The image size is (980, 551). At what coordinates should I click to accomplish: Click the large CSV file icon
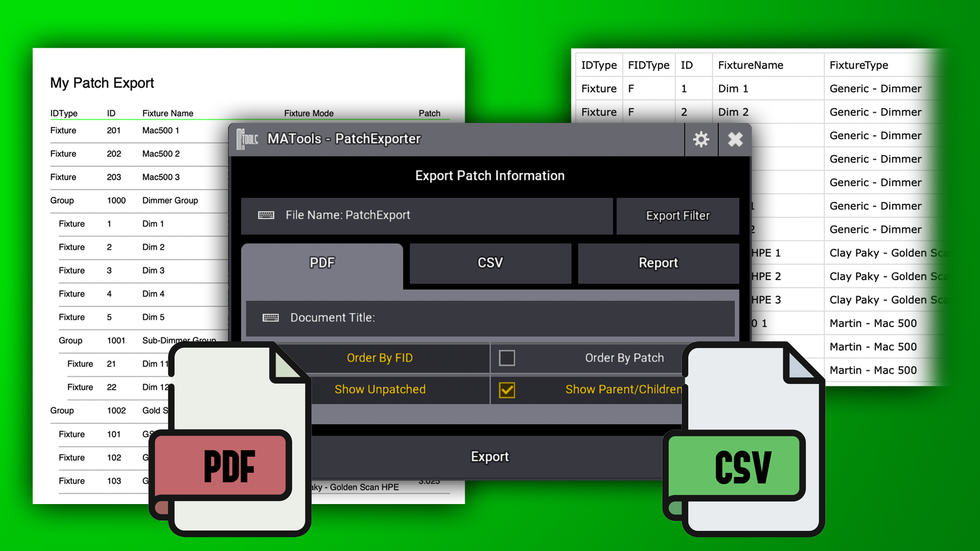(744, 439)
